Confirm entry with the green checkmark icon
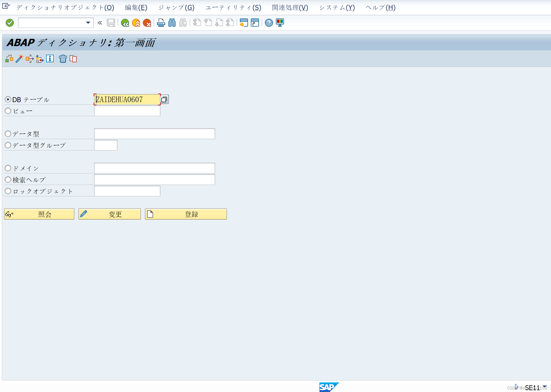551x392 pixels. [9, 23]
